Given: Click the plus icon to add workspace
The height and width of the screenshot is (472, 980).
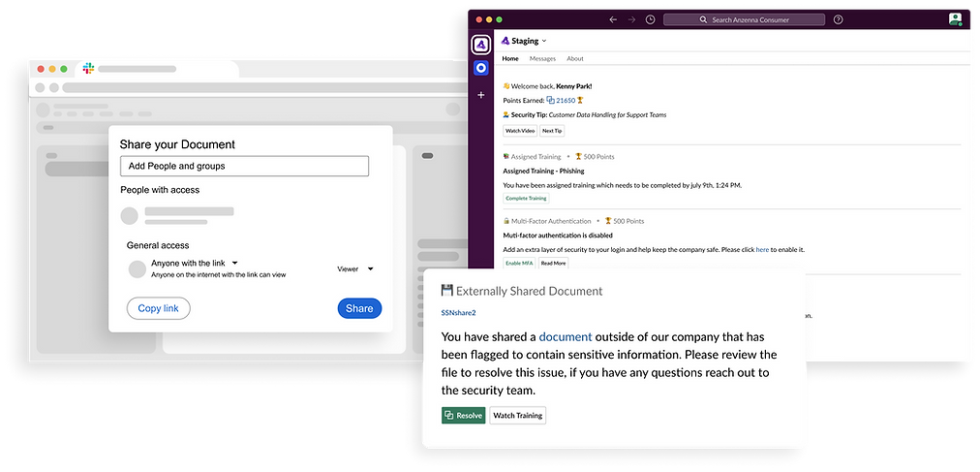Looking at the screenshot, I should (x=481, y=95).
